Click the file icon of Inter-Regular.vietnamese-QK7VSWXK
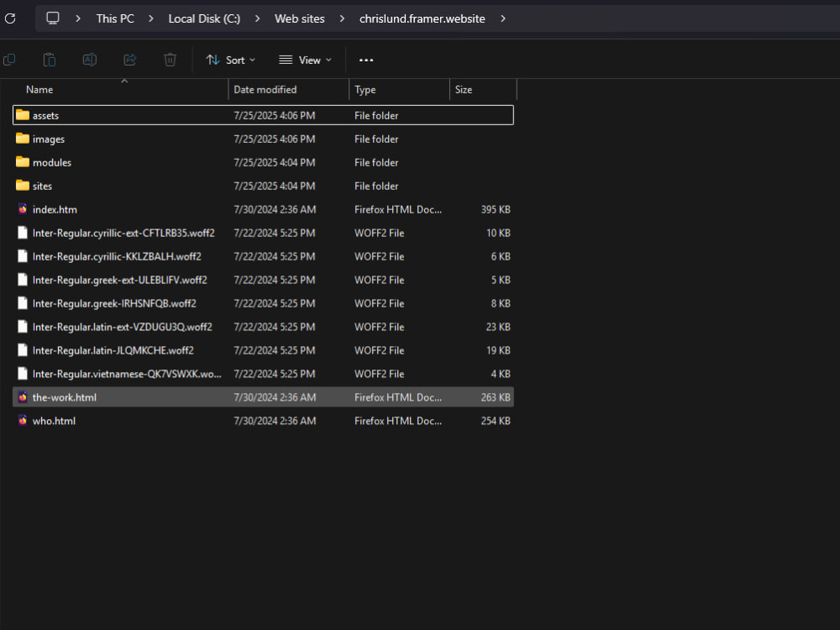The image size is (840, 630). coord(23,374)
